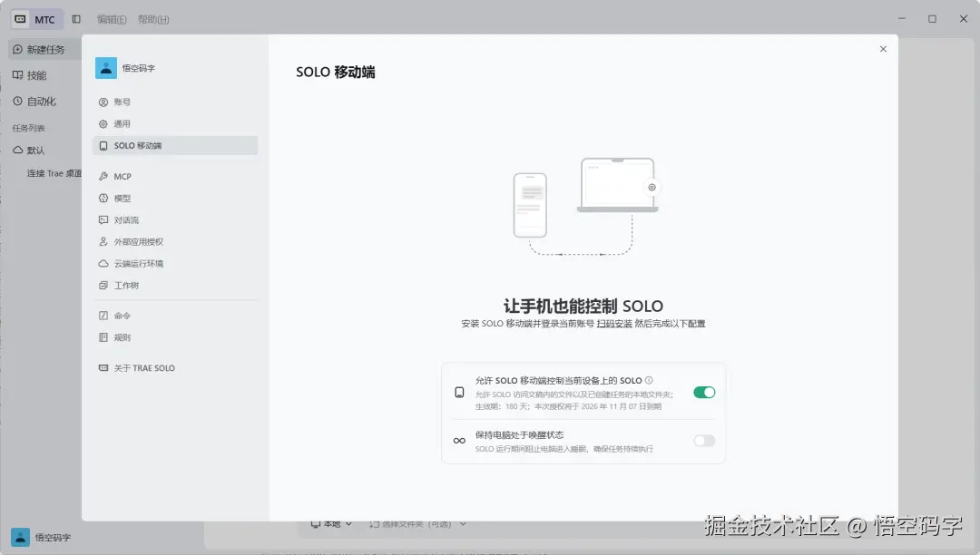Open the 选择文件夹 dropdown behind the dialog
This screenshot has height=555, width=980.
[x=417, y=524]
